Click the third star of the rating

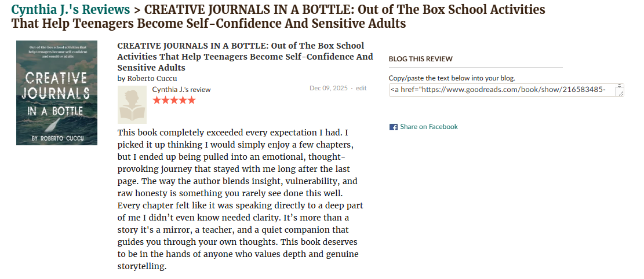[174, 100]
